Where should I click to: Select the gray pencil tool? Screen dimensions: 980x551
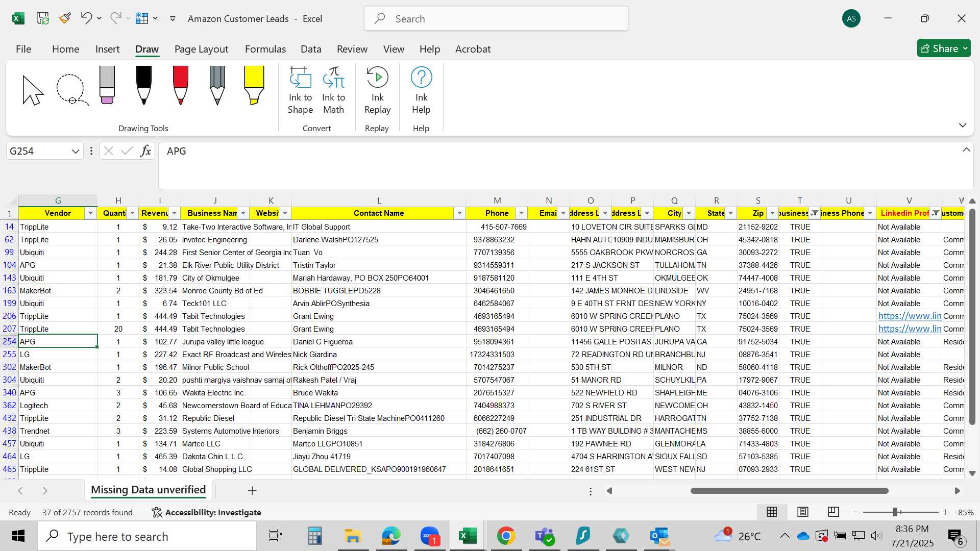coord(217,85)
